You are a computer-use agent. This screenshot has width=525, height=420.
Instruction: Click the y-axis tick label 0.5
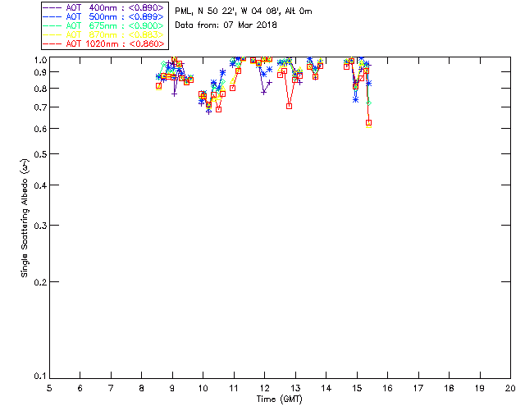(x=38, y=154)
